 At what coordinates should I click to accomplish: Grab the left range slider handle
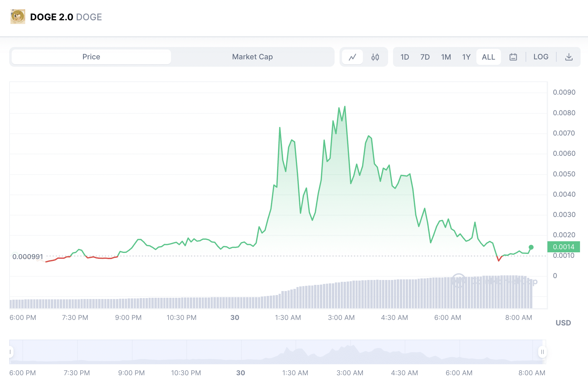(x=10, y=352)
